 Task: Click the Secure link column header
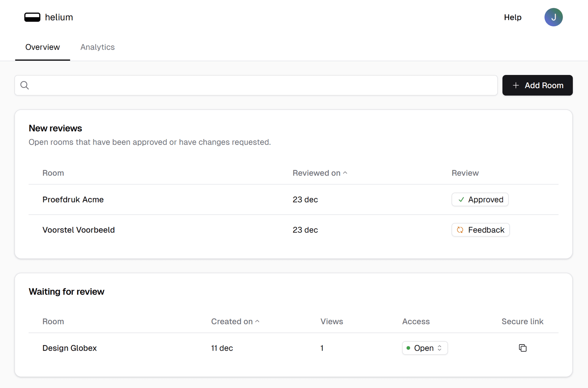pos(522,321)
